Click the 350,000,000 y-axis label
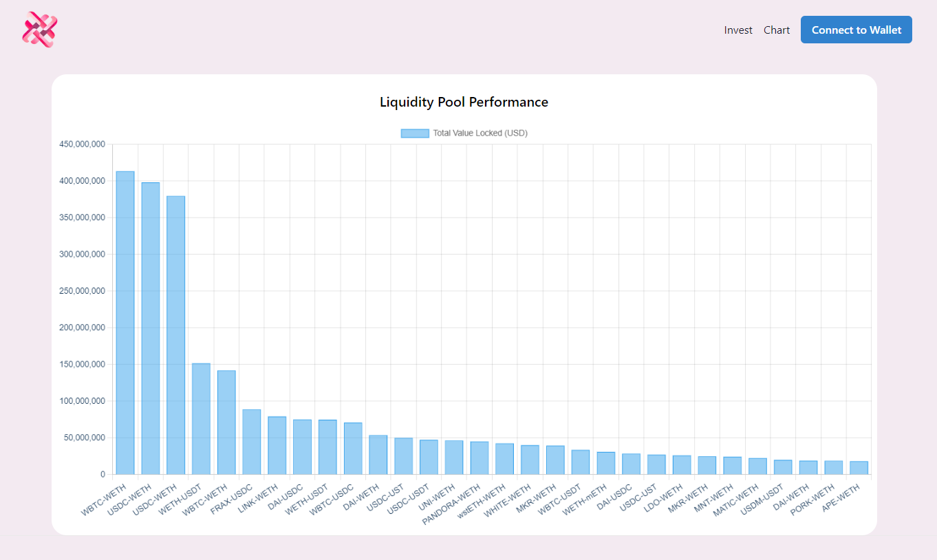The width and height of the screenshot is (937, 560). (83, 217)
